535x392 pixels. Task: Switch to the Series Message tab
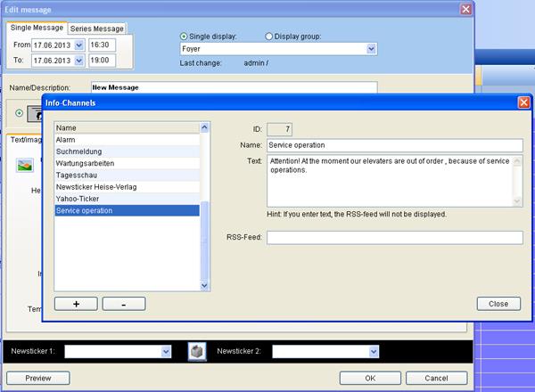[97, 29]
